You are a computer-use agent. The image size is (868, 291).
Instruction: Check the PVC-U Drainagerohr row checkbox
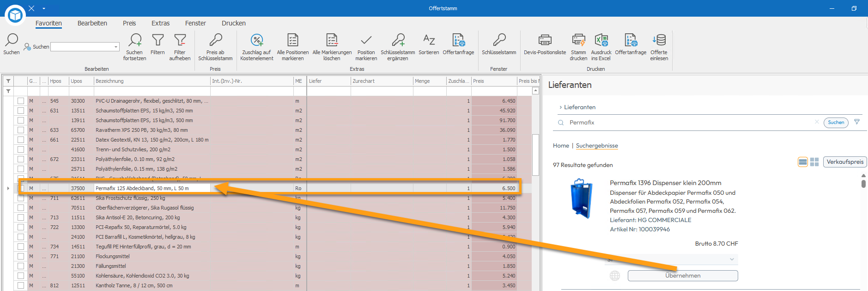(x=21, y=101)
